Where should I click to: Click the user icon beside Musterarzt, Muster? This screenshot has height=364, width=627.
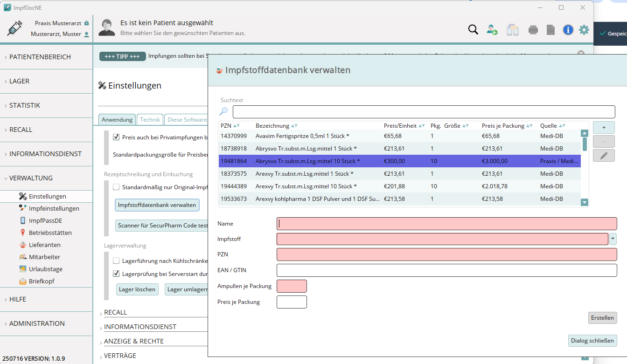pyautogui.click(x=86, y=34)
